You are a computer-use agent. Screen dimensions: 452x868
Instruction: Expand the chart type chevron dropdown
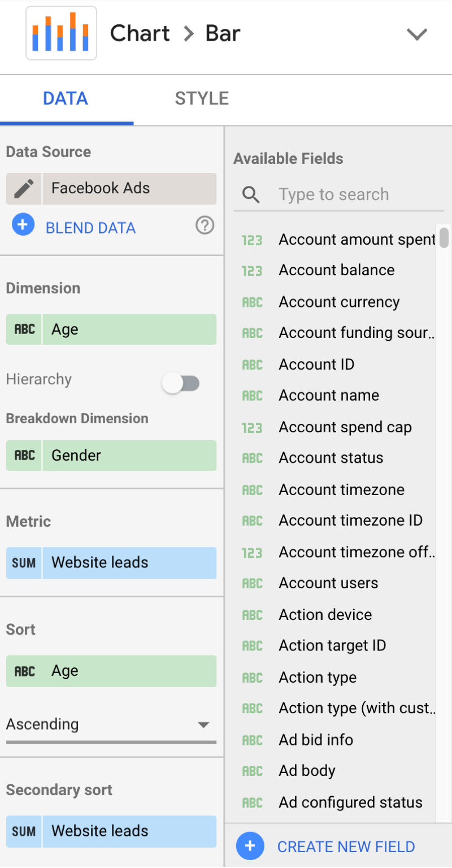pos(417,34)
